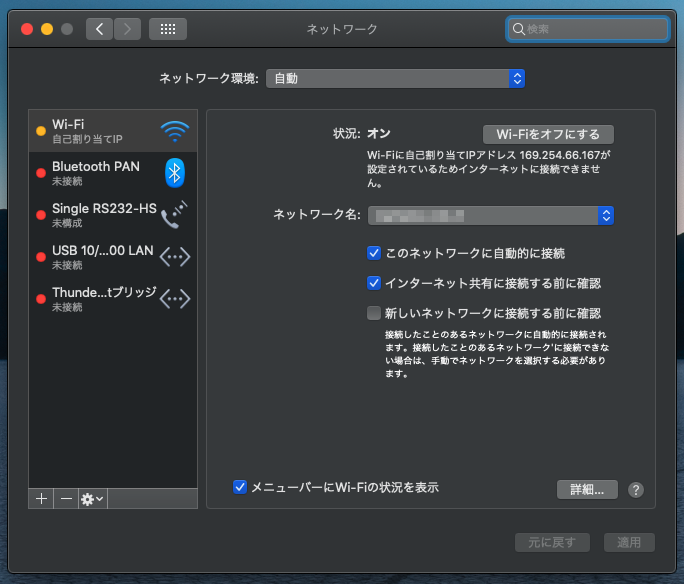Click the 元に戻す revert button
Screen dimensions: 684x584
point(552,543)
